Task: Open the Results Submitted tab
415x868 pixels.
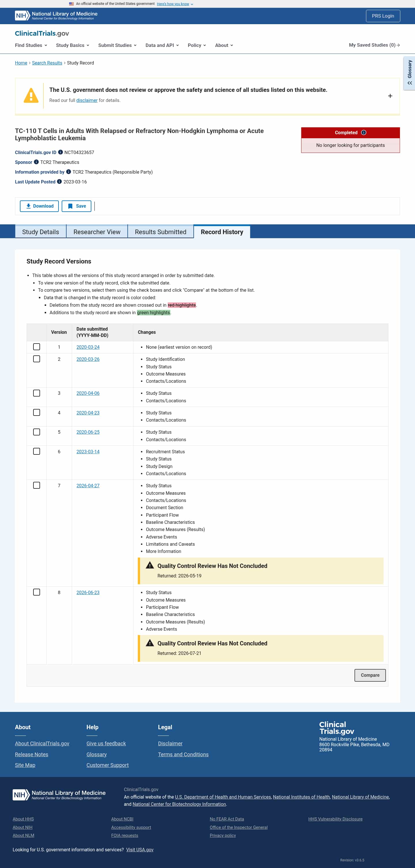Action: click(161, 232)
